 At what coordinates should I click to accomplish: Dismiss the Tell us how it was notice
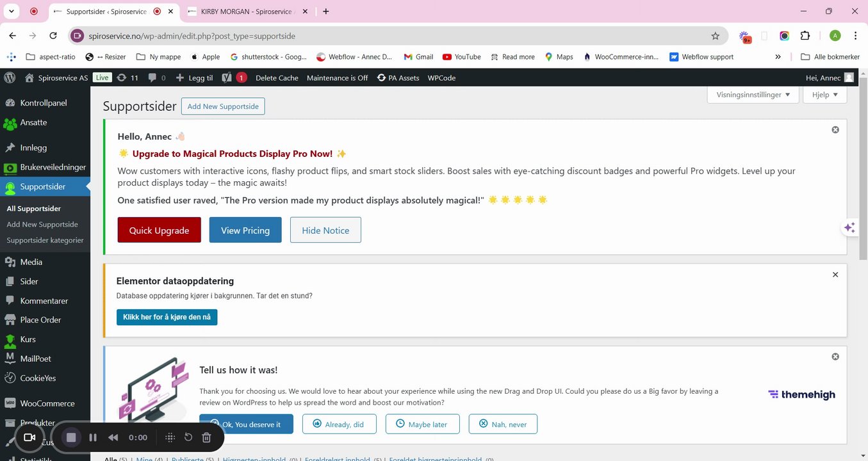pyautogui.click(x=835, y=357)
